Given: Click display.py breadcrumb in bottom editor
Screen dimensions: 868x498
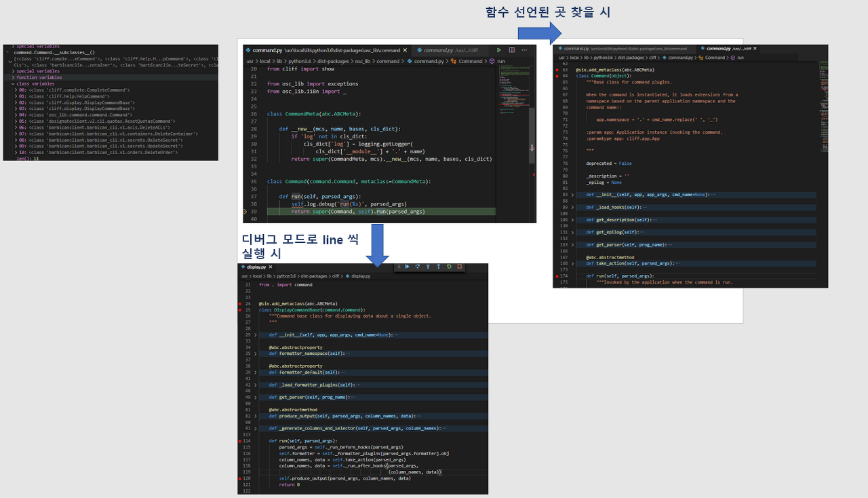Looking at the screenshot, I should point(361,276).
